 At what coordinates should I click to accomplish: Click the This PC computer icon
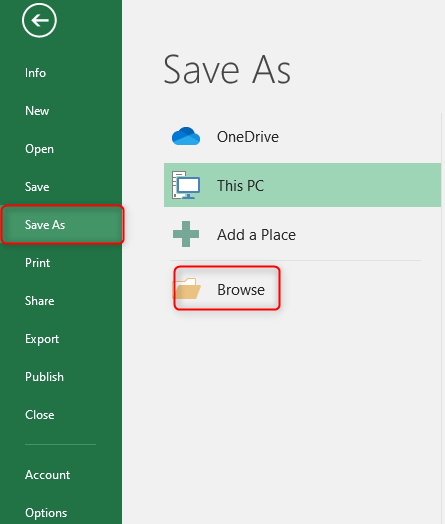coord(186,185)
